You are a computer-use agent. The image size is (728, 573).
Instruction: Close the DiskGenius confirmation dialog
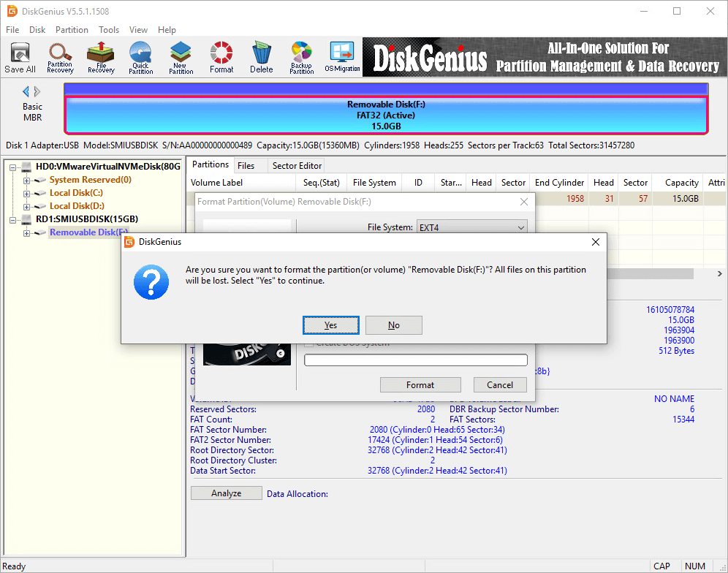point(596,242)
